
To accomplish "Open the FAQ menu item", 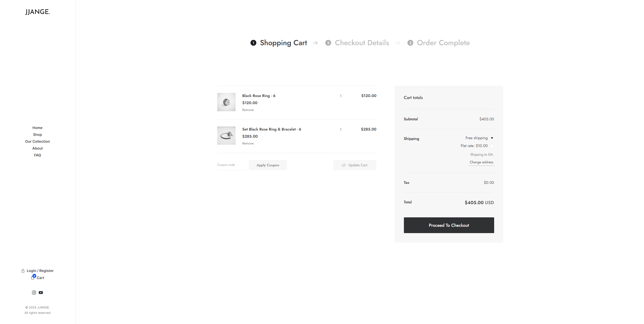I will click(x=38, y=155).
